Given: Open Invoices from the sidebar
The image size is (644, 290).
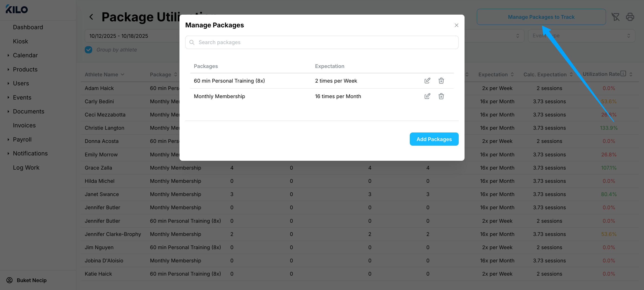Looking at the screenshot, I should pos(24,125).
